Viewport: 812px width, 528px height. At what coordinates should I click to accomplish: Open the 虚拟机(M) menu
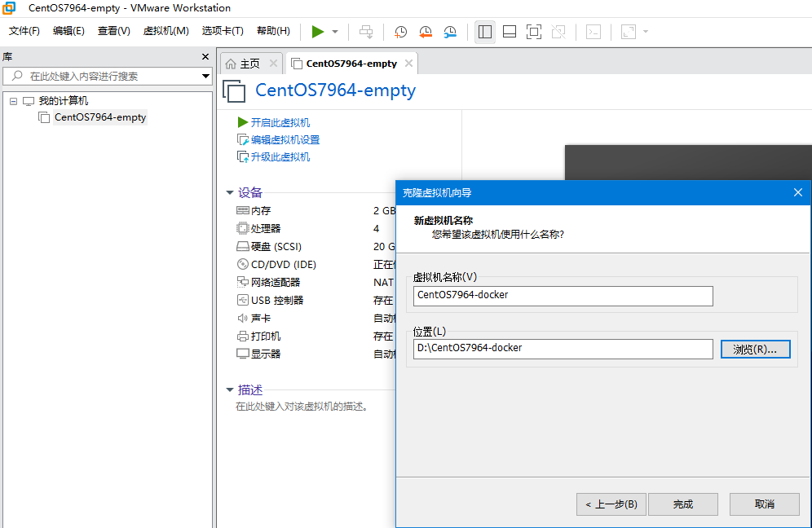tap(165, 30)
